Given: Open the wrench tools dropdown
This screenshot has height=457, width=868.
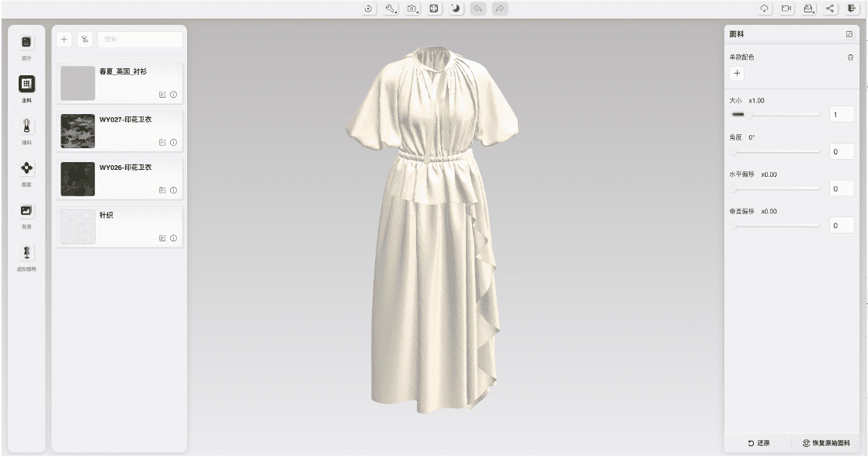Looking at the screenshot, I should tap(391, 9).
